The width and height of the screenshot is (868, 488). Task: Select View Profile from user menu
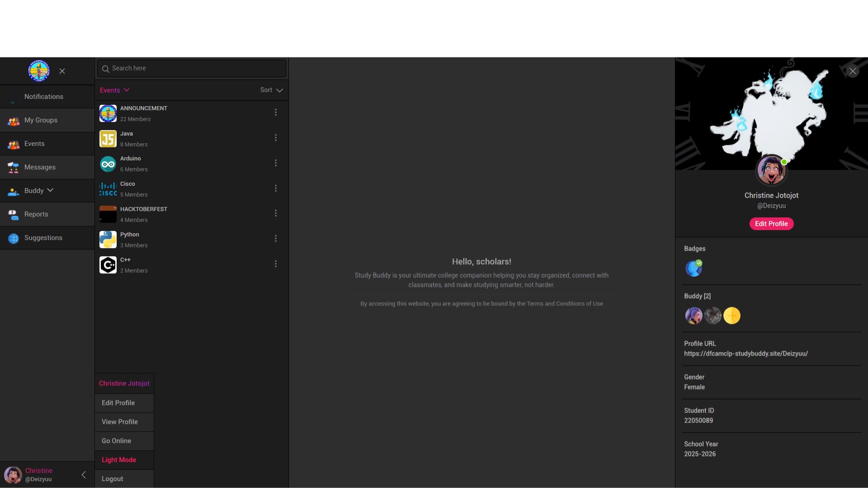pyautogui.click(x=119, y=422)
